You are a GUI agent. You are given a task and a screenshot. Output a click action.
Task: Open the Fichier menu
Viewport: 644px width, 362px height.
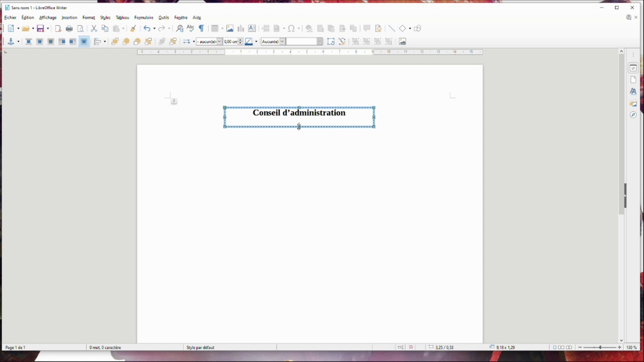[x=11, y=18]
